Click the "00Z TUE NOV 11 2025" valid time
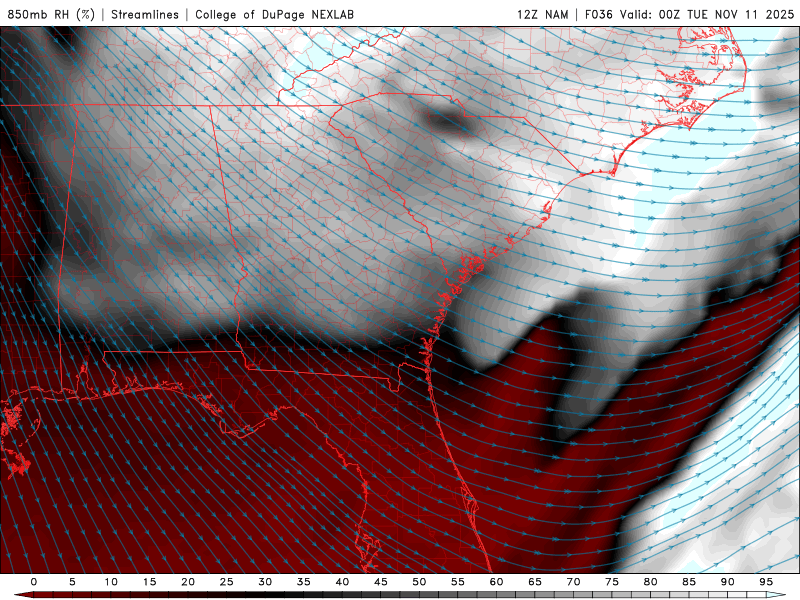 727,14
